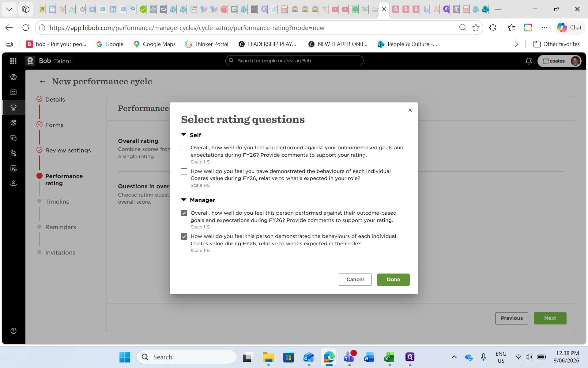
Task: Open Microsoft Teams from taskbar
Action: (x=349, y=357)
